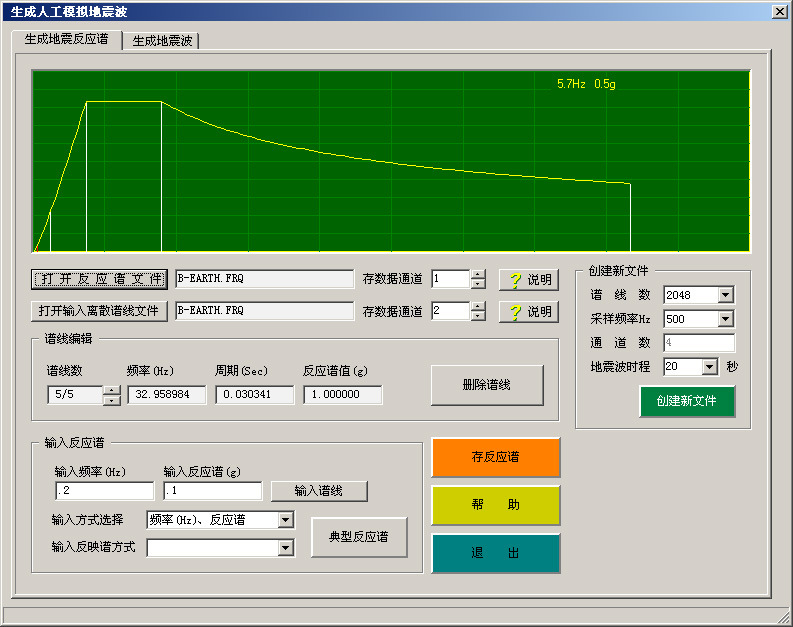This screenshot has height=627, width=793.
Task: Open the 采样频率Hz dropdown showing 500
Action: (725, 319)
